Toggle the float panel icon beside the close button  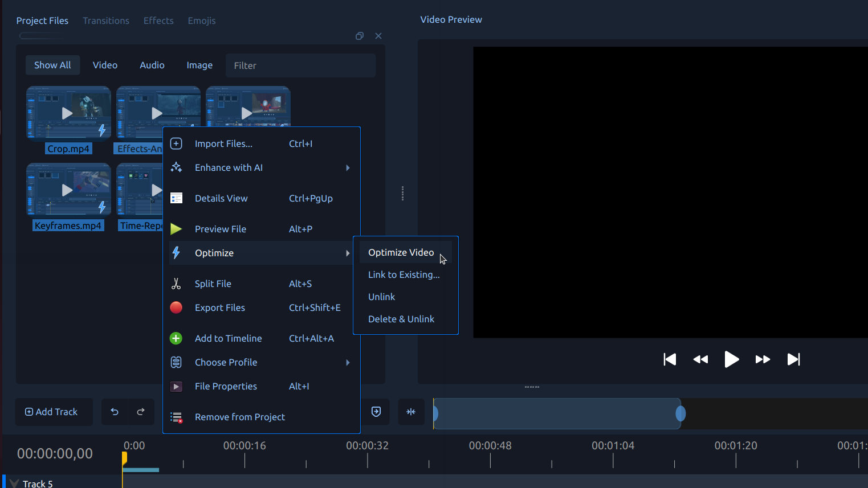(x=360, y=35)
